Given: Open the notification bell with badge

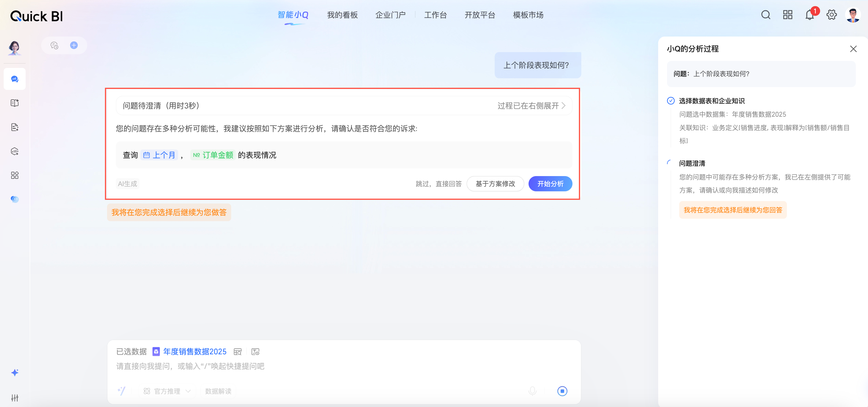Looking at the screenshot, I should click(809, 15).
